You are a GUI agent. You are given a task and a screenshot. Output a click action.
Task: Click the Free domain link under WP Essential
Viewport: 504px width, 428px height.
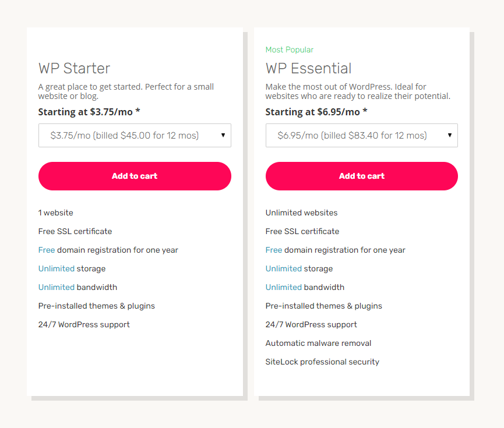point(274,250)
